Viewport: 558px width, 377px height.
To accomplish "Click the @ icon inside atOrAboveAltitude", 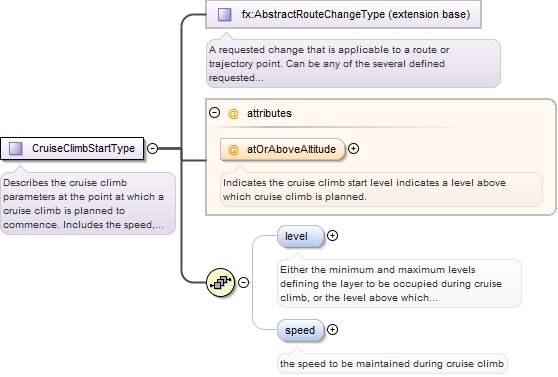I will pos(233,150).
